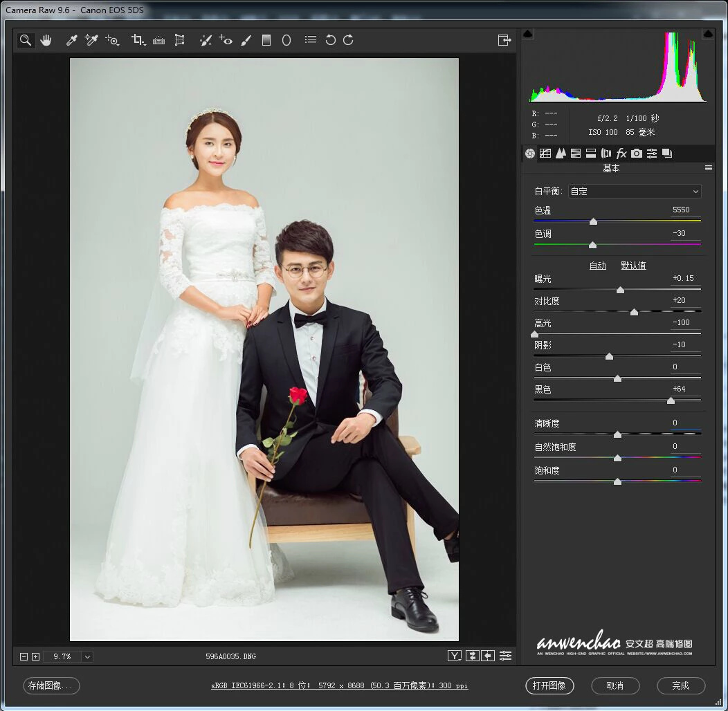Switch to the Tone Curve tab
This screenshot has height=711, width=728.
click(x=545, y=154)
